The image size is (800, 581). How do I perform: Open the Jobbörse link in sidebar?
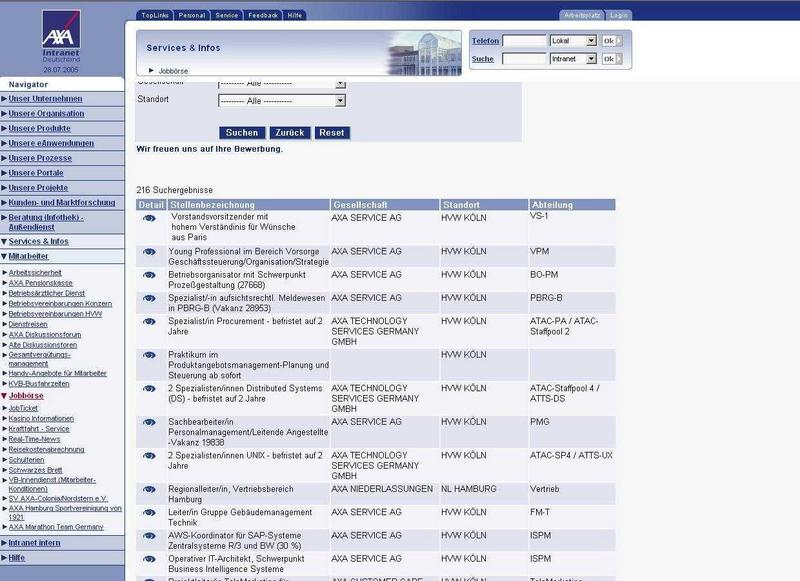[26, 396]
